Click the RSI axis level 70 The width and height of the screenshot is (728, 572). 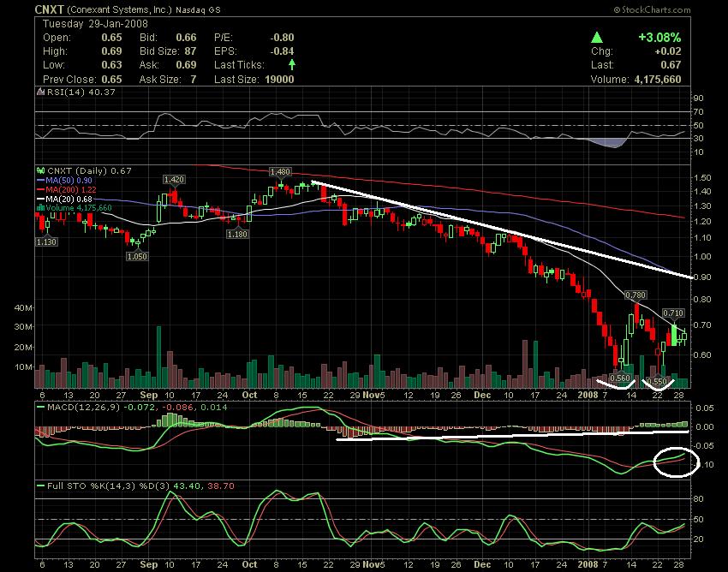pyautogui.click(x=698, y=112)
